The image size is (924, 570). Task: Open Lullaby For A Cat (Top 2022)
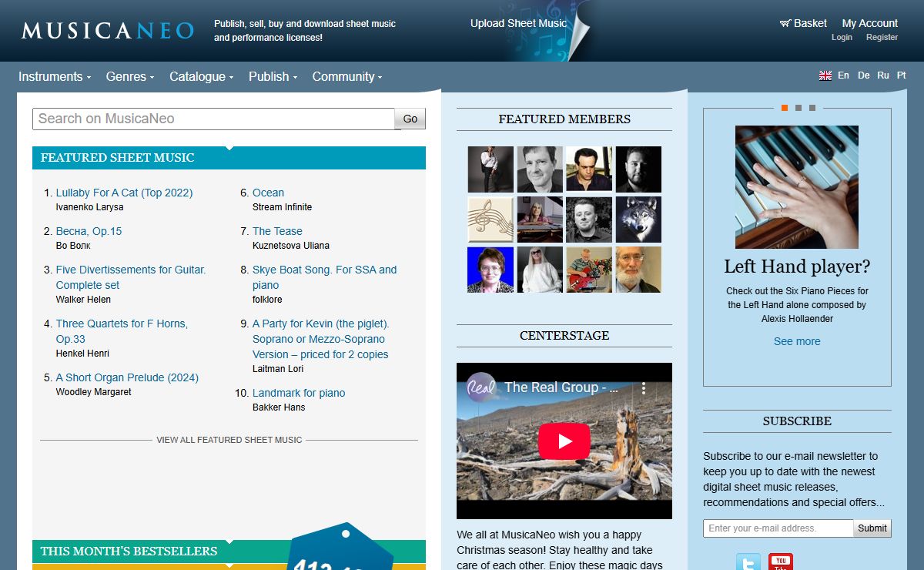[124, 193]
